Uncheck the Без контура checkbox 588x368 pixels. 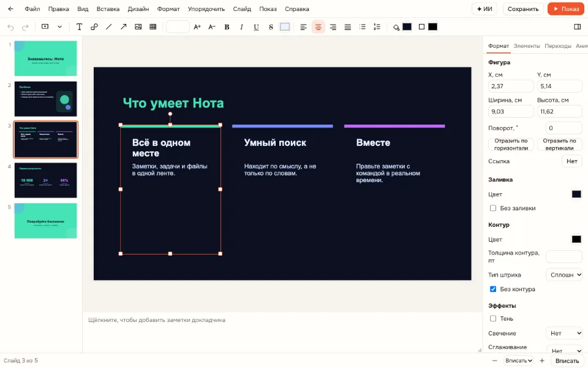(x=493, y=289)
